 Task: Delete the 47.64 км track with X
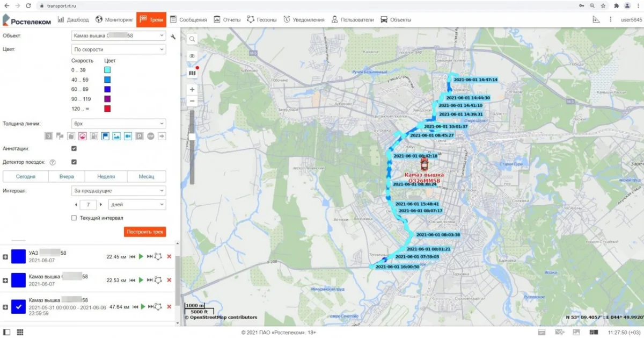(x=169, y=307)
